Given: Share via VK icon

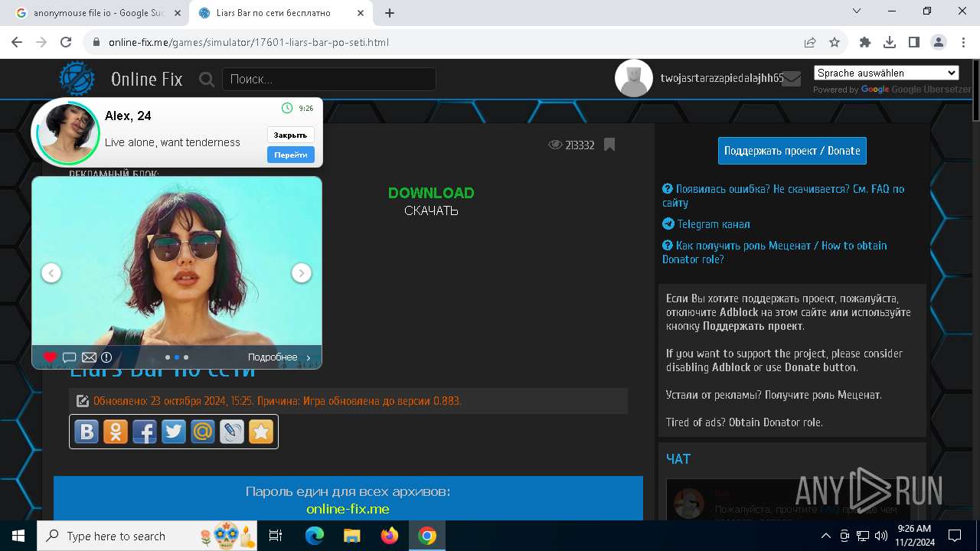Looking at the screenshot, I should 86,432.
